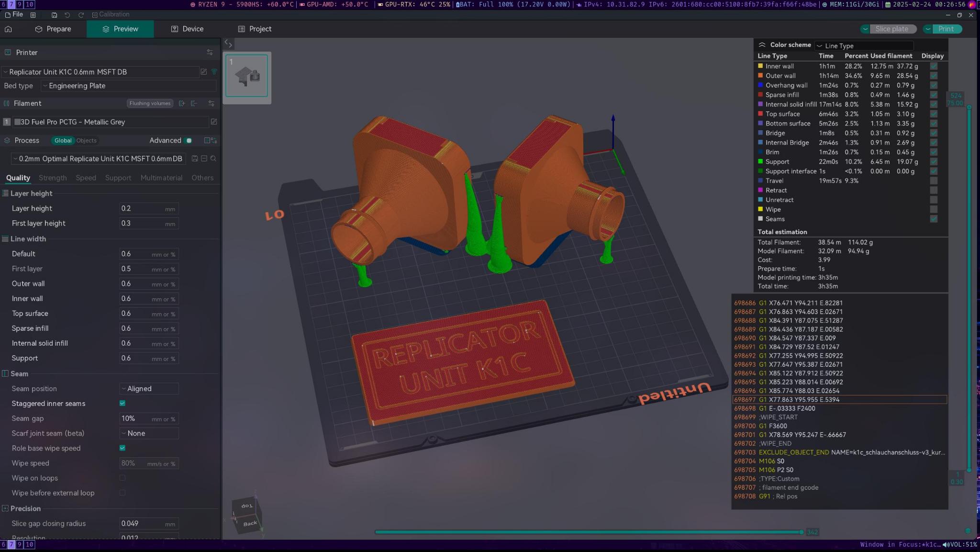Viewport: 980px width, 552px height.
Task: Hide Support lines in the legend
Action: point(933,162)
